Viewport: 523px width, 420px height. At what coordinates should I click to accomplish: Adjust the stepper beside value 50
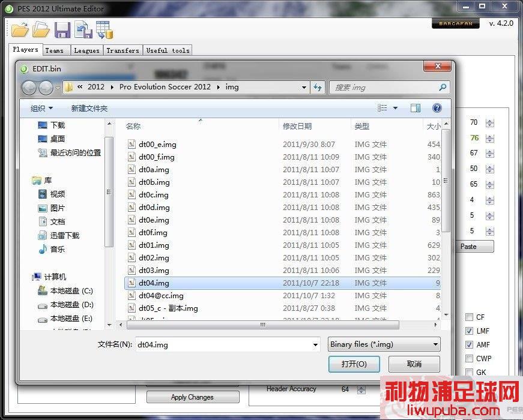point(489,169)
